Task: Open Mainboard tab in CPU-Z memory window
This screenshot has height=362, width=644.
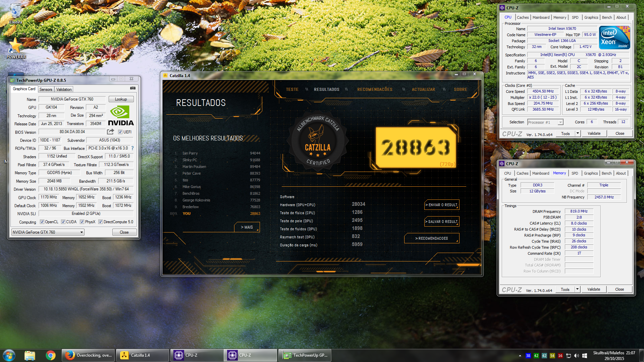Action: [x=541, y=173]
